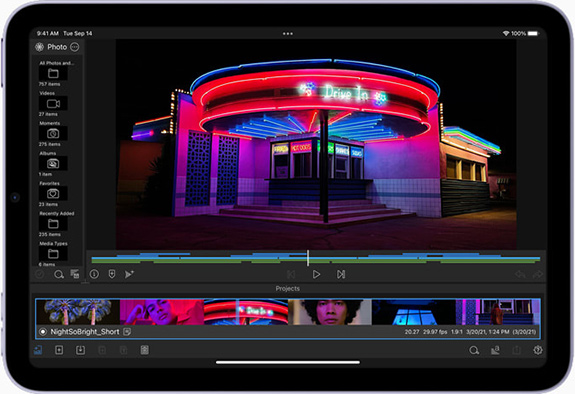Open the library search magnifier icon
Image resolution: width=575 pixels, height=394 pixels.
(x=59, y=274)
